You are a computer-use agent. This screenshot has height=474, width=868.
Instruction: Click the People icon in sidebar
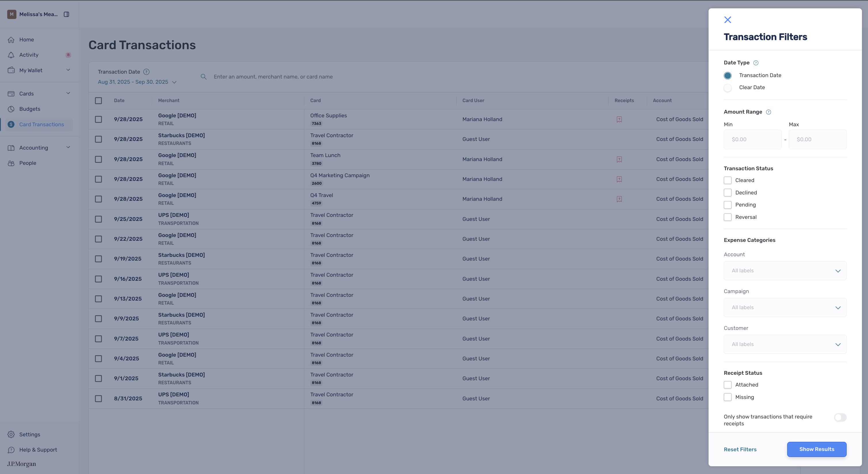point(11,163)
